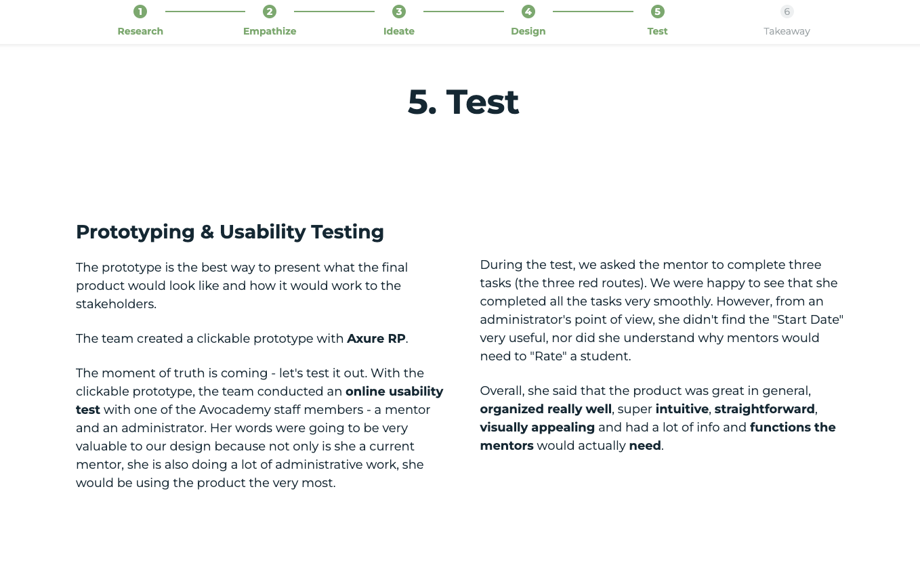
Task: Click the step 2 Empathize circle icon
Action: click(x=270, y=12)
